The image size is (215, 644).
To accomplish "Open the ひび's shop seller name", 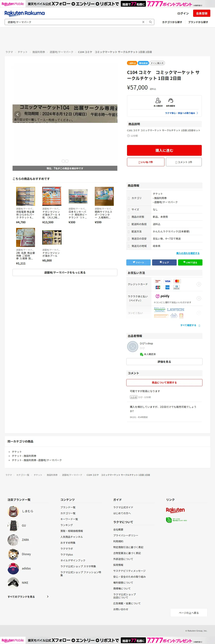I will pos(146,343).
